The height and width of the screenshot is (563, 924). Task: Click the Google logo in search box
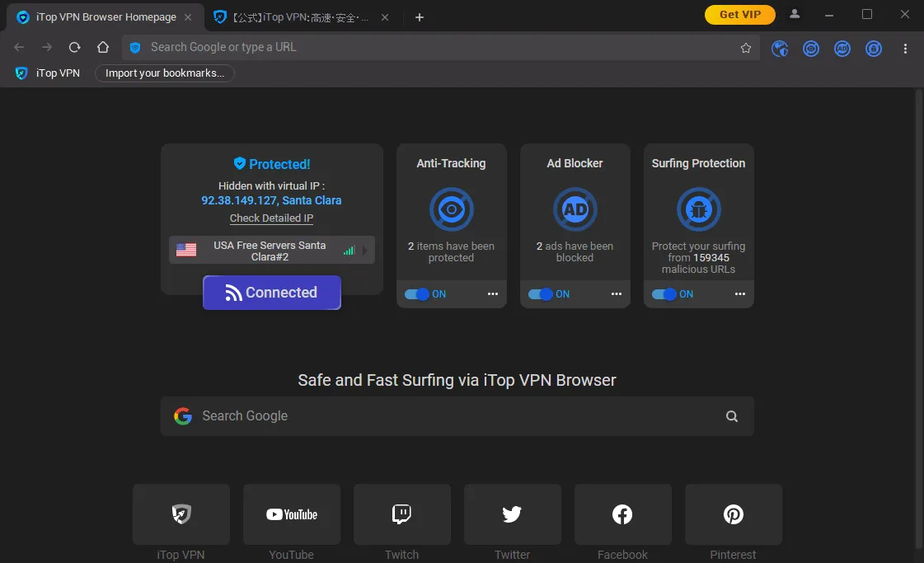(x=183, y=416)
